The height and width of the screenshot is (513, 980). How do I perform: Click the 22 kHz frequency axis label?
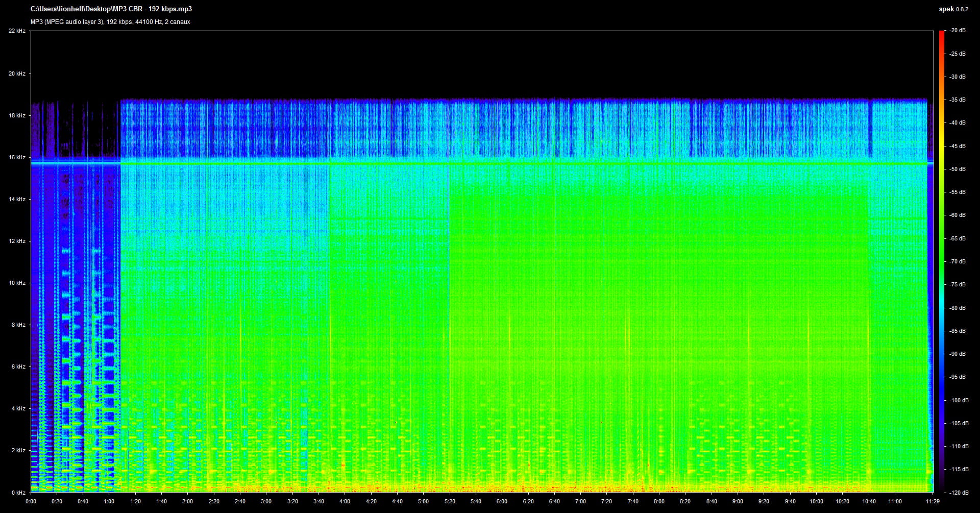coord(17,31)
